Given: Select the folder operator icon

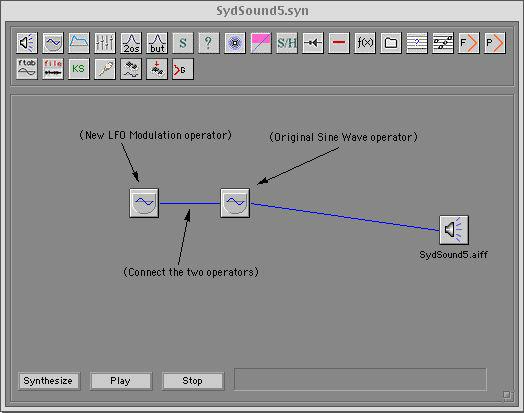Looking at the screenshot, I should pos(391,43).
